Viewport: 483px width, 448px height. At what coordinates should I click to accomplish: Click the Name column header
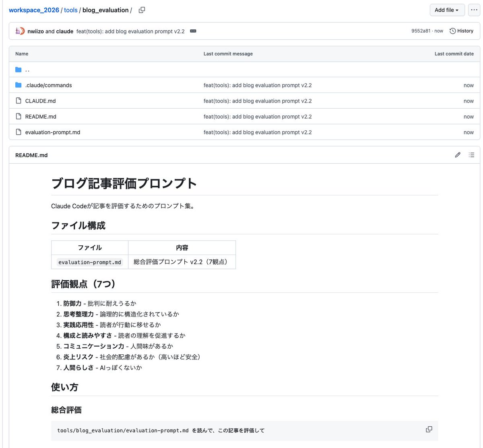(x=21, y=53)
